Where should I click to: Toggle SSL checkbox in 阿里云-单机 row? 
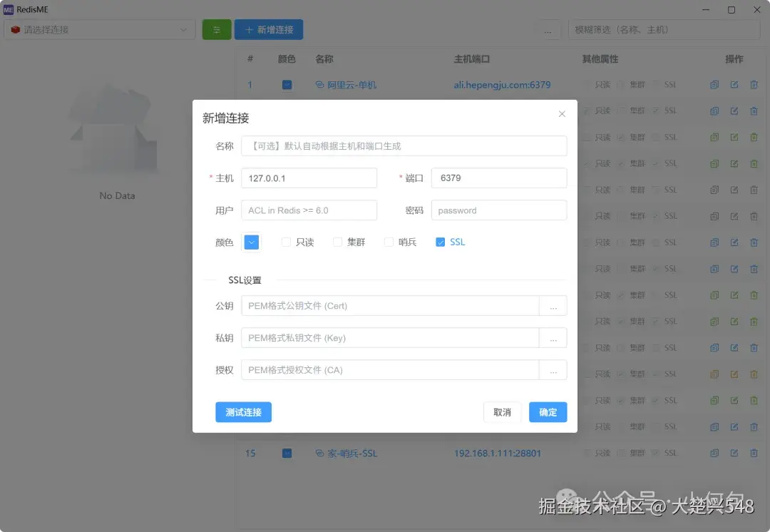tap(656, 84)
